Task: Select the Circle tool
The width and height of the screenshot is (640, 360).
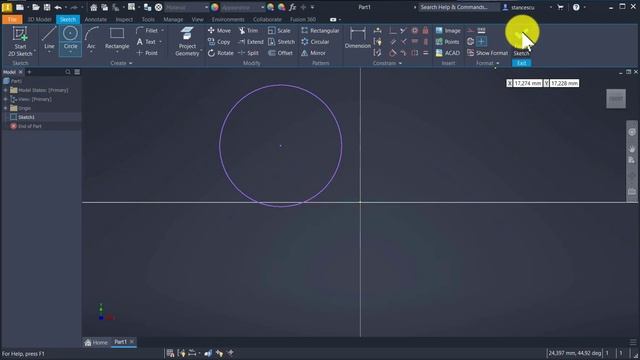Action: tap(70, 40)
